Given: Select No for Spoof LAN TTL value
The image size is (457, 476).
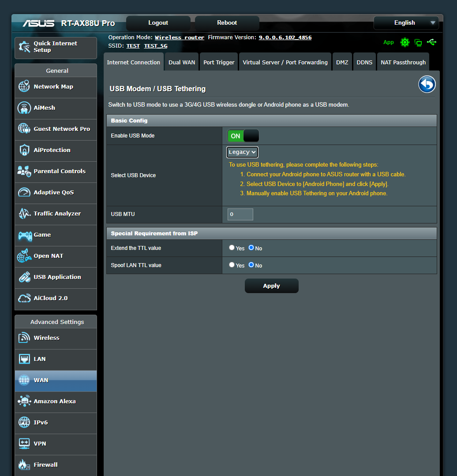Looking at the screenshot, I should click(x=251, y=265).
